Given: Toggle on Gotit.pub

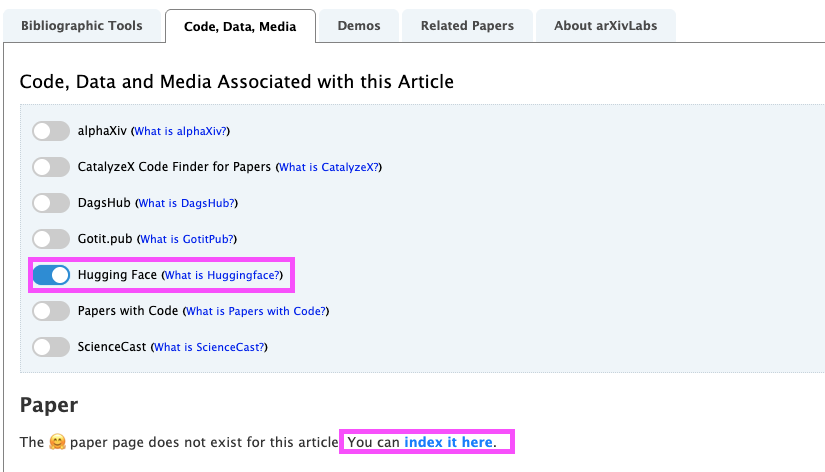Looking at the screenshot, I should pyautogui.click(x=51, y=239).
